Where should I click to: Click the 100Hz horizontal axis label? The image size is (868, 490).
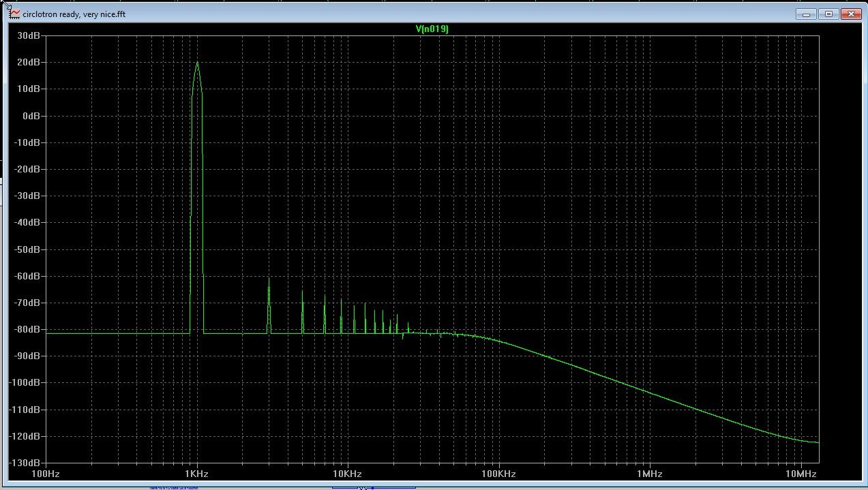point(46,474)
